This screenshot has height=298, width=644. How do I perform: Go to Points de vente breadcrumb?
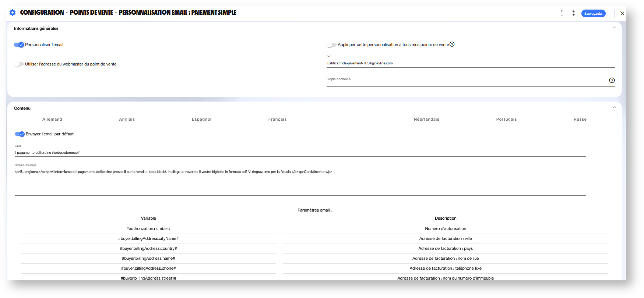(91, 13)
